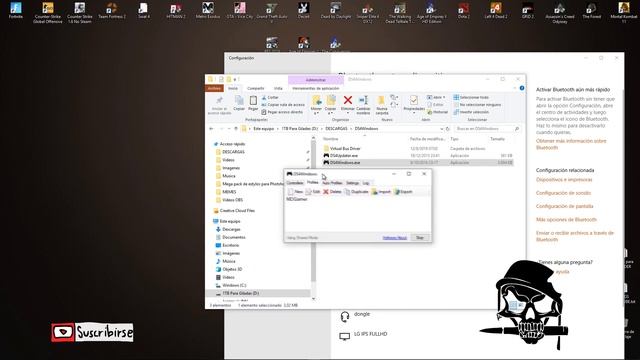Click Más opciones de Bluetooth link

(x=566, y=220)
